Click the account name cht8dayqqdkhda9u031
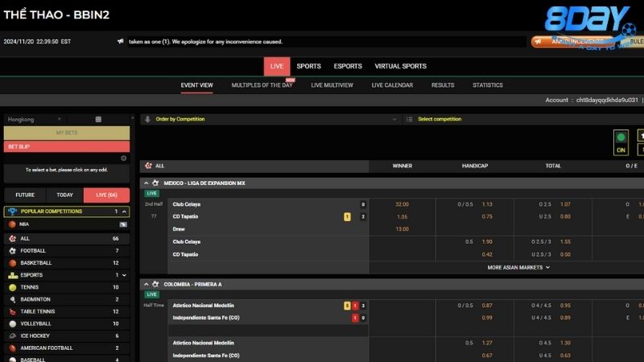The width and height of the screenshot is (644, 362). click(607, 100)
